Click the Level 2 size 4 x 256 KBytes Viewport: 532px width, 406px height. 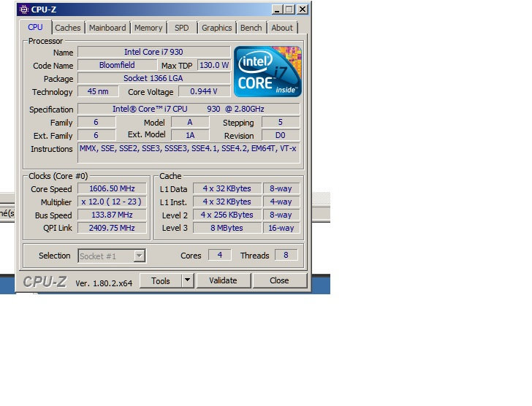pos(227,215)
